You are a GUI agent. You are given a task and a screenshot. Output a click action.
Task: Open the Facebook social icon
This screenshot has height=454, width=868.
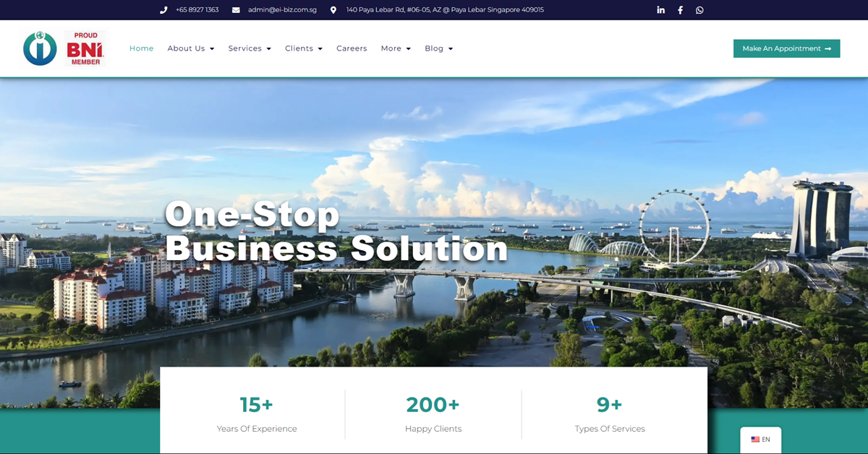click(x=680, y=10)
